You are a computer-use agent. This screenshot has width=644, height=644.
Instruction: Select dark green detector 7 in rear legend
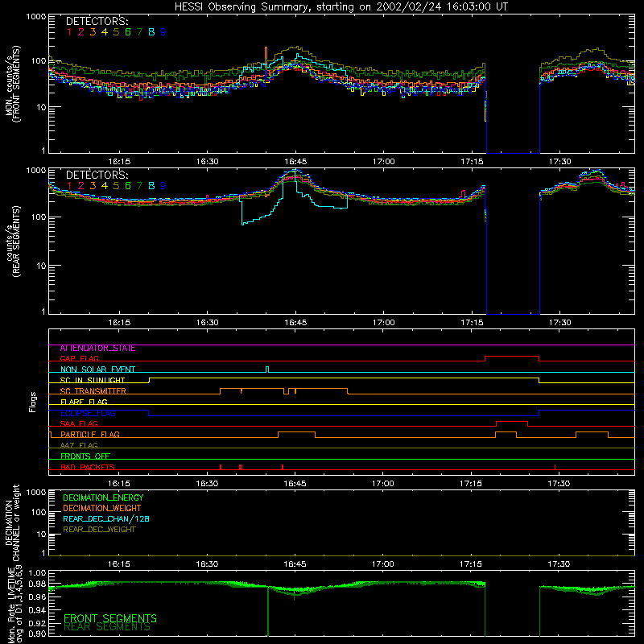pyautogui.click(x=139, y=186)
